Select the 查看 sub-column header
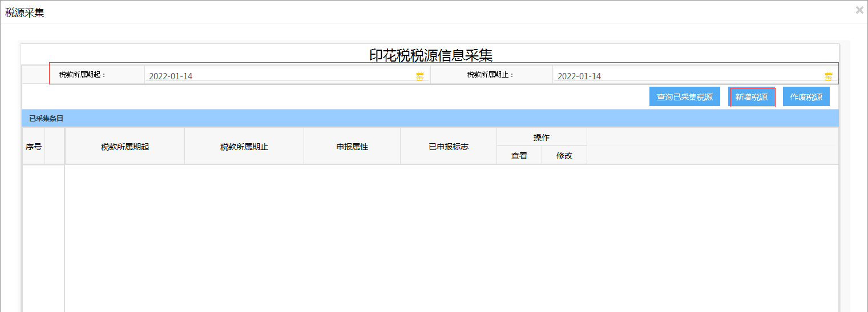This screenshot has width=868, height=312. (x=519, y=156)
